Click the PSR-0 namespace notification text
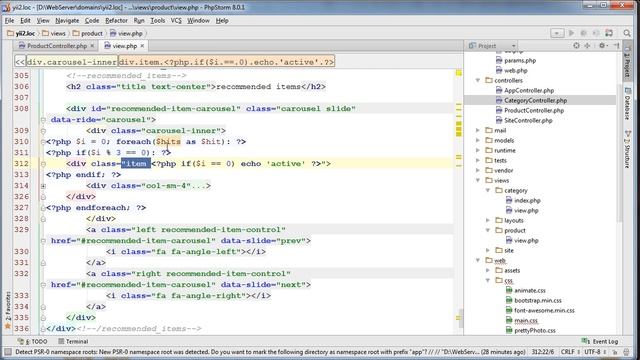Viewport: 640px width, 360px height. pyautogui.click(x=270, y=352)
